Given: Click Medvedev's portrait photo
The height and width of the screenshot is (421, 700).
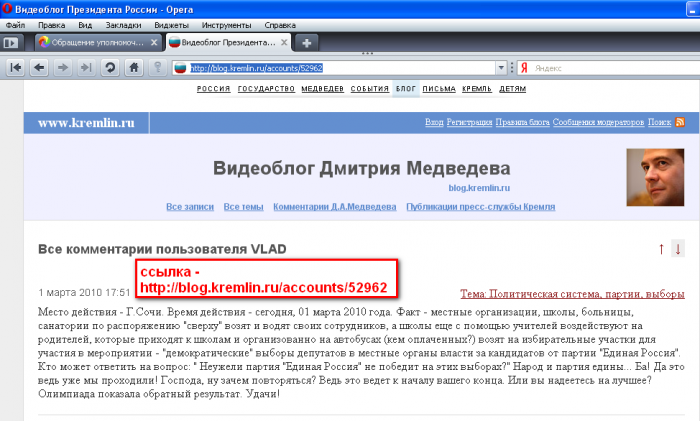Looking at the screenshot, I should click(x=655, y=177).
